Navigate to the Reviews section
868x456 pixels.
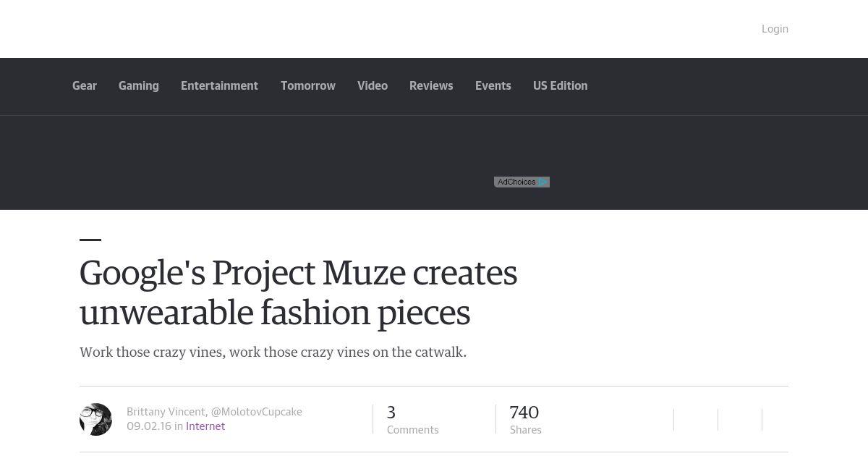[x=431, y=85]
